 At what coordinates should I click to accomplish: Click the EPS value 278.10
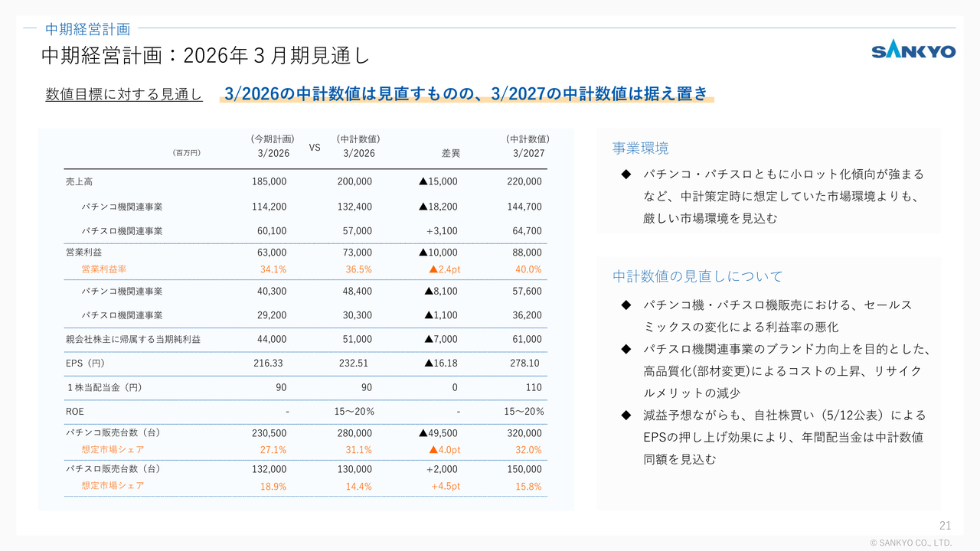click(x=524, y=364)
